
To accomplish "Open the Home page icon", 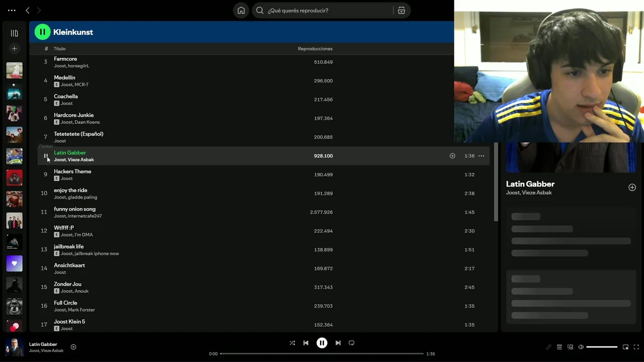I will pyautogui.click(x=241, y=11).
